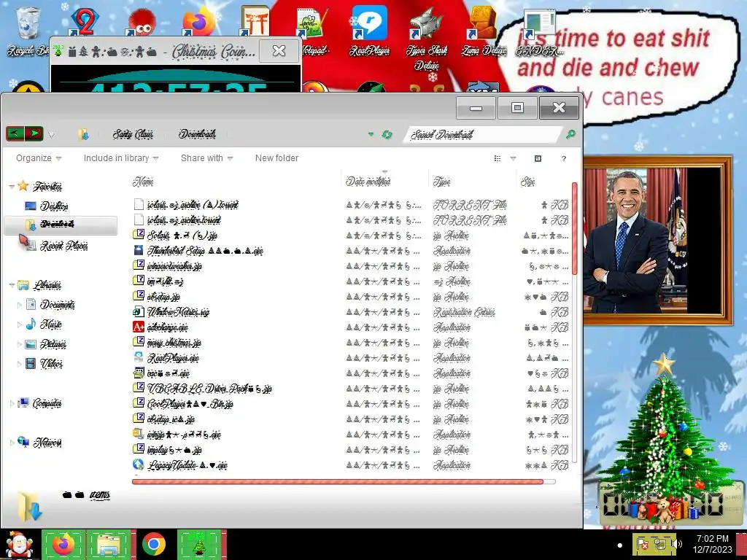Open the Mahjong torii gate shortcut
Viewport: 747px width, 560px height.
click(x=255, y=21)
